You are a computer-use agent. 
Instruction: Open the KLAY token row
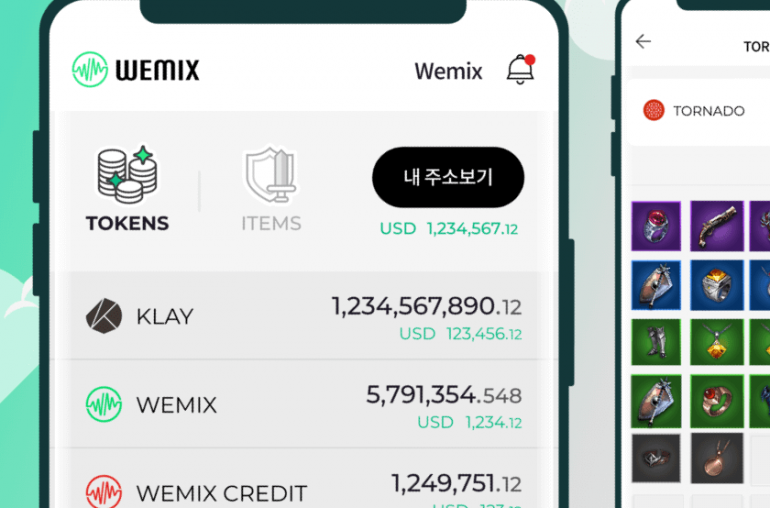[x=303, y=315]
